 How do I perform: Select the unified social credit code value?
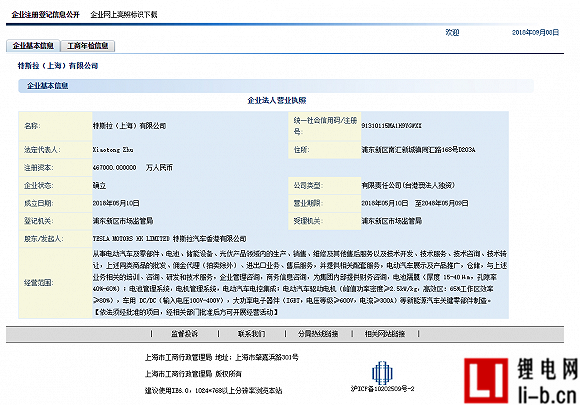(391, 126)
